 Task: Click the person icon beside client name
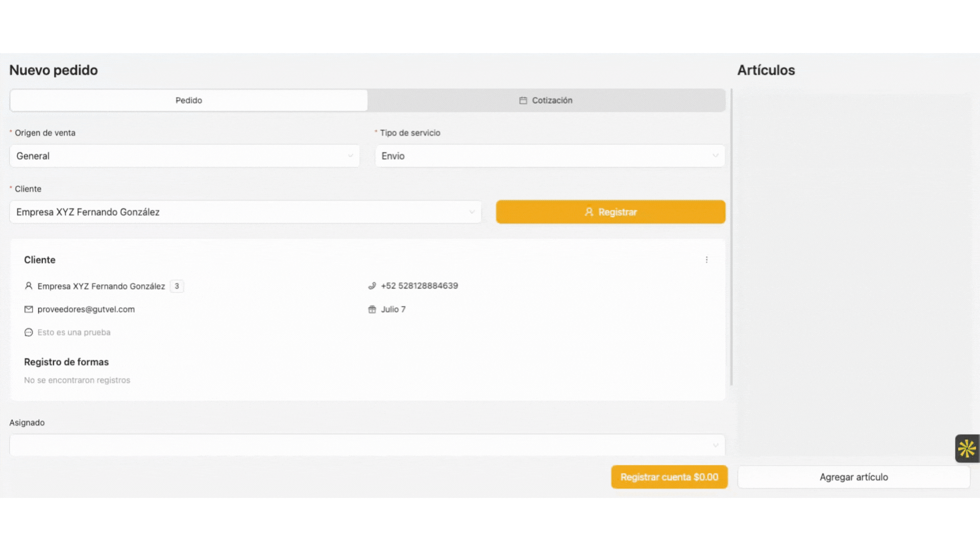29,286
